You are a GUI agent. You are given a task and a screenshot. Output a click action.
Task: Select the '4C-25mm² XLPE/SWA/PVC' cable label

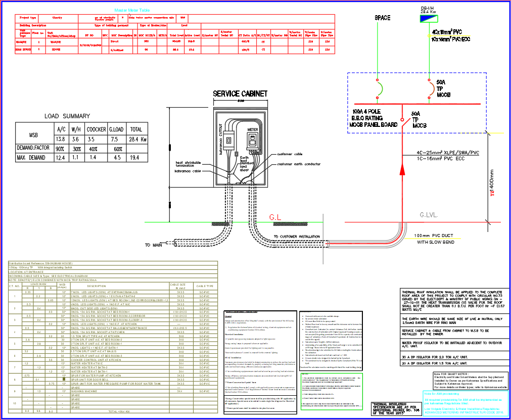[448, 153]
